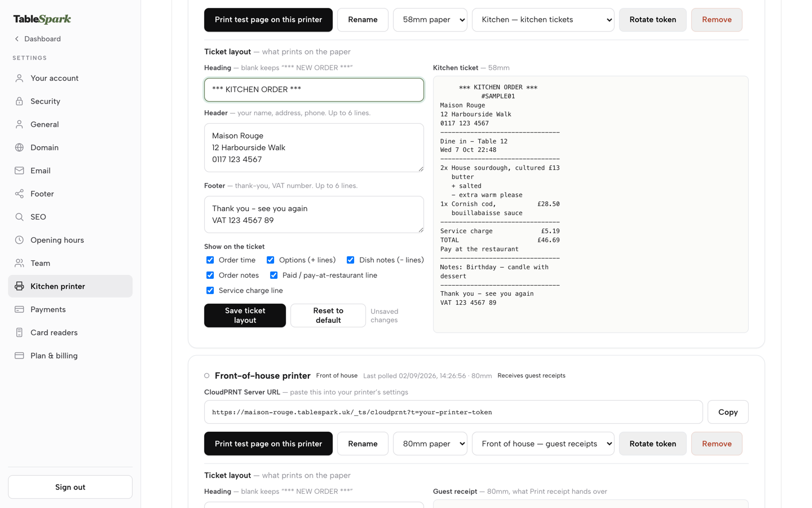This screenshot has width=812, height=508.
Task: Click the Plan & billing card icon
Action: point(19,356)
